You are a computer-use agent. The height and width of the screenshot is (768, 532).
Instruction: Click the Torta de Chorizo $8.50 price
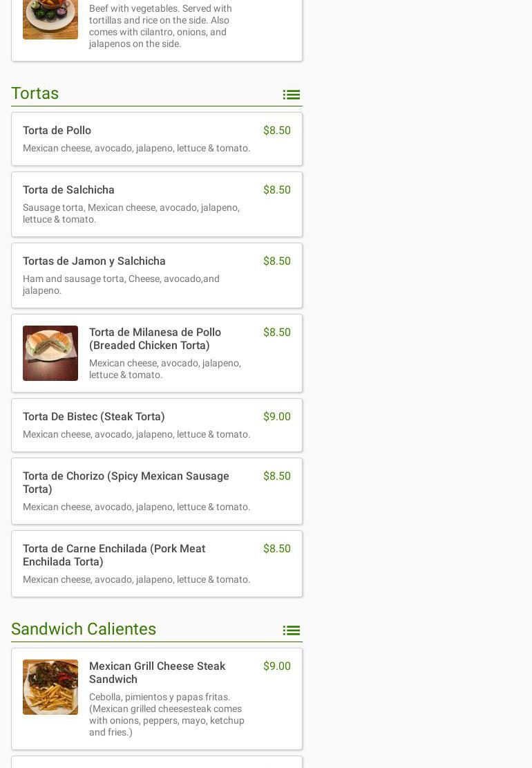(276, 476)
